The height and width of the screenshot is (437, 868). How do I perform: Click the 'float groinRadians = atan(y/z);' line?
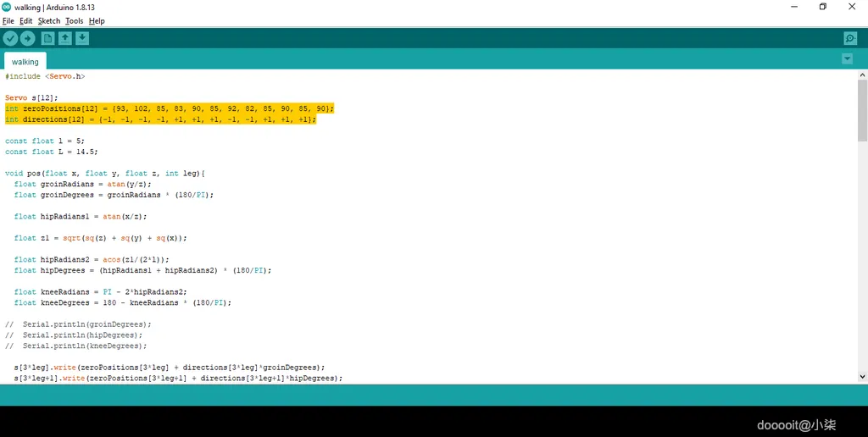tap(82, 185)
